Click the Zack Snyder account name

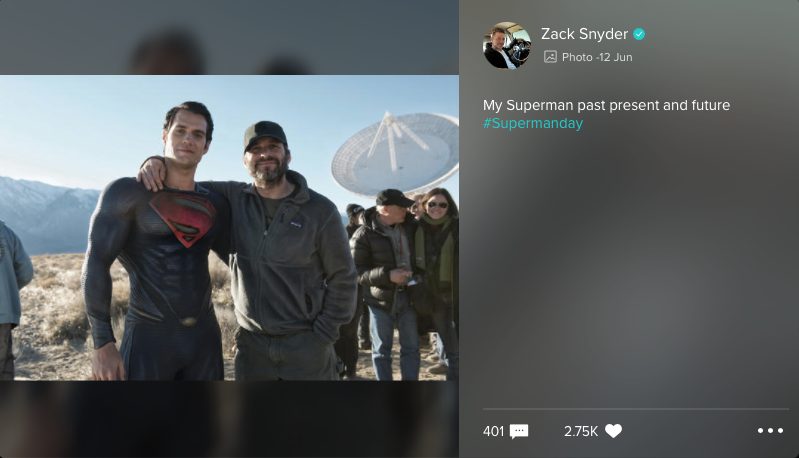584,34
